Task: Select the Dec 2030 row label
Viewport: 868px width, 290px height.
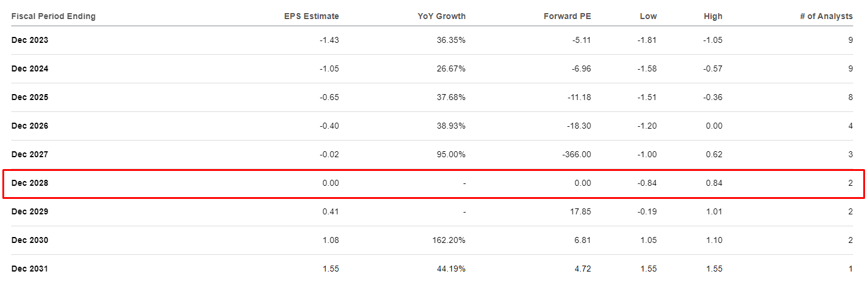Action: coord(30,241)
